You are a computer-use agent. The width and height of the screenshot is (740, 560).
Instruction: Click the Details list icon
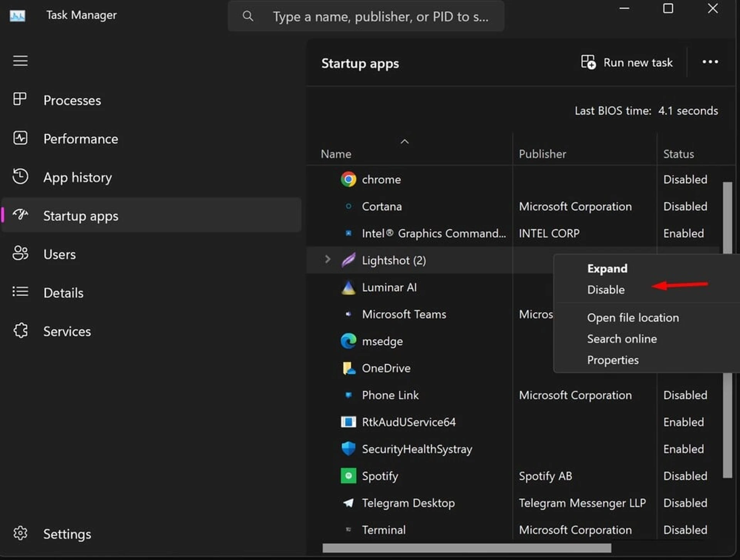coord(20,292)
